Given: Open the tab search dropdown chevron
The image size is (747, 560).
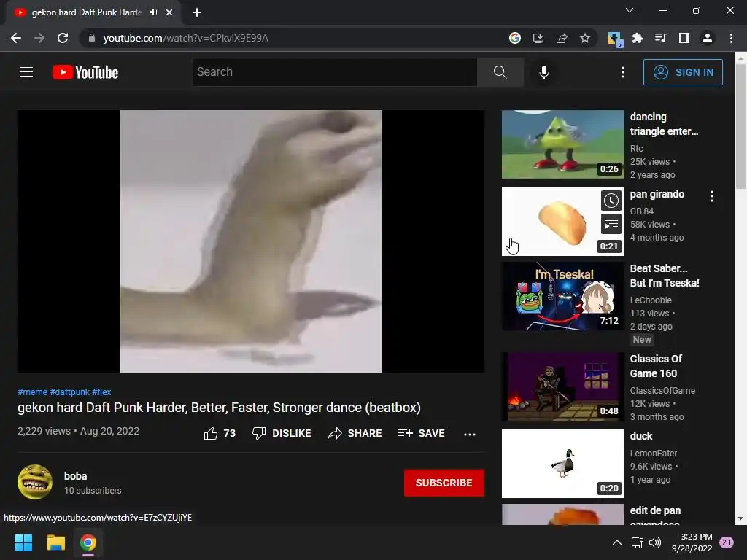Looking at the screenshot, I should [x=630, y=10].
